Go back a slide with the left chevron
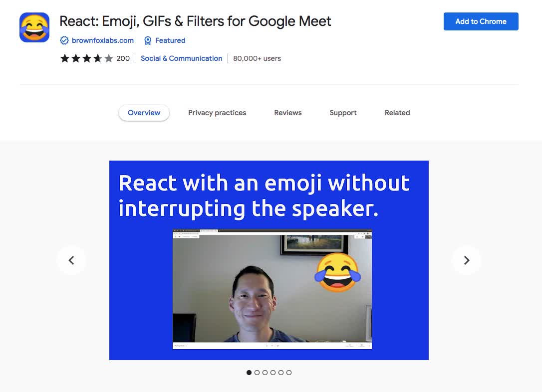542x392 pixels. click(71, 260)
